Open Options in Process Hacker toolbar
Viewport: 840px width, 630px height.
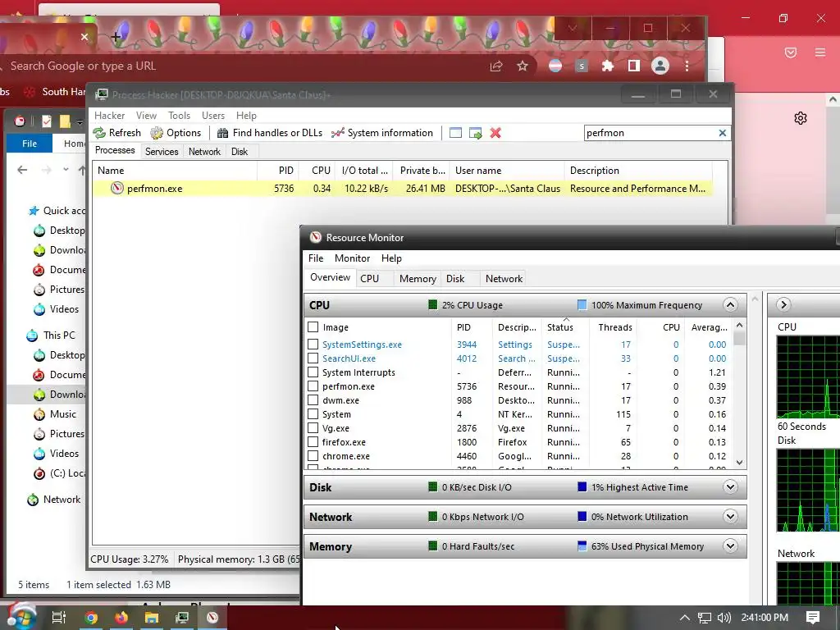click(176, 133)
